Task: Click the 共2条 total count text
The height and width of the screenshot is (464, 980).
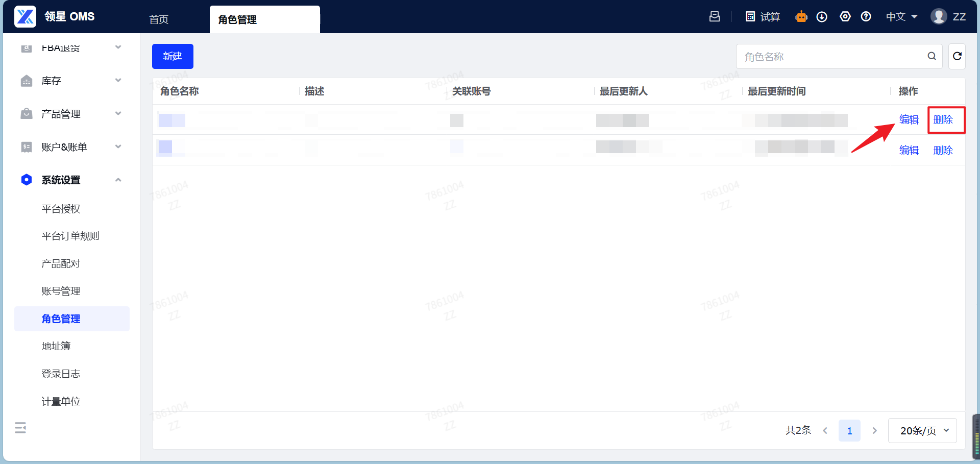Action: (x=798, y=430)
